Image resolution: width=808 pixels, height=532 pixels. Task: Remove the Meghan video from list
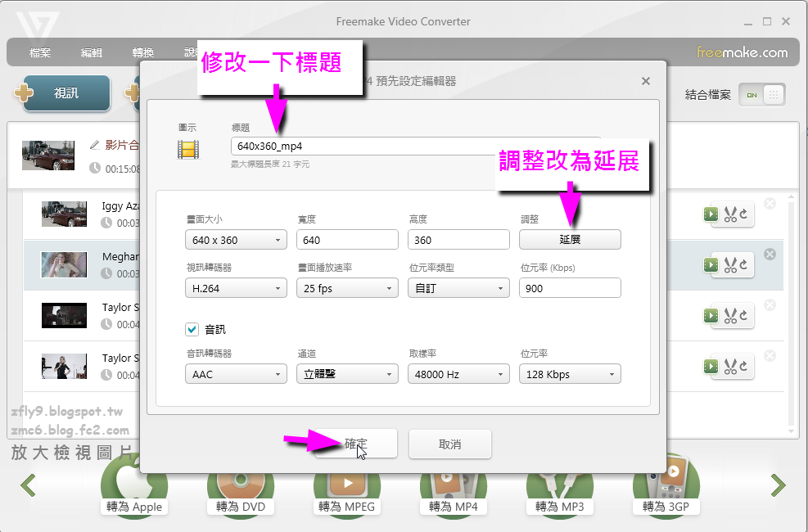770,254
